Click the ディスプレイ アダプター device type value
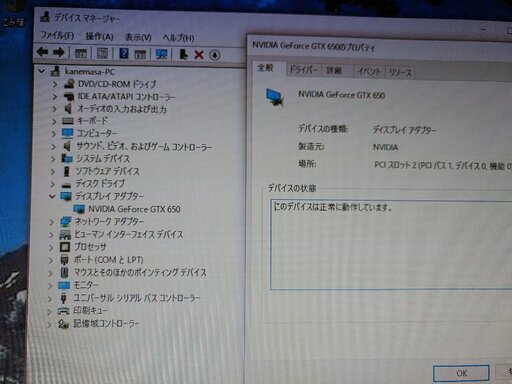Screen dimensions: 512x384 [x=404, y=130]
